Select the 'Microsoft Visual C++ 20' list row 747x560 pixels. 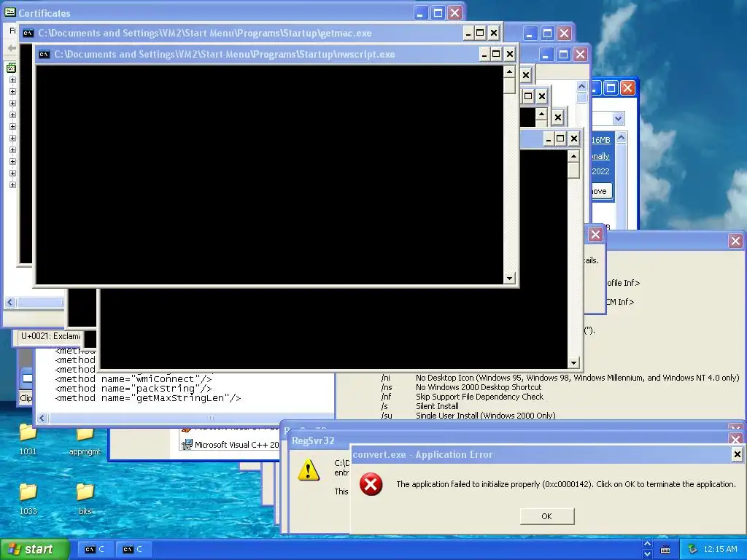[231, 445]
